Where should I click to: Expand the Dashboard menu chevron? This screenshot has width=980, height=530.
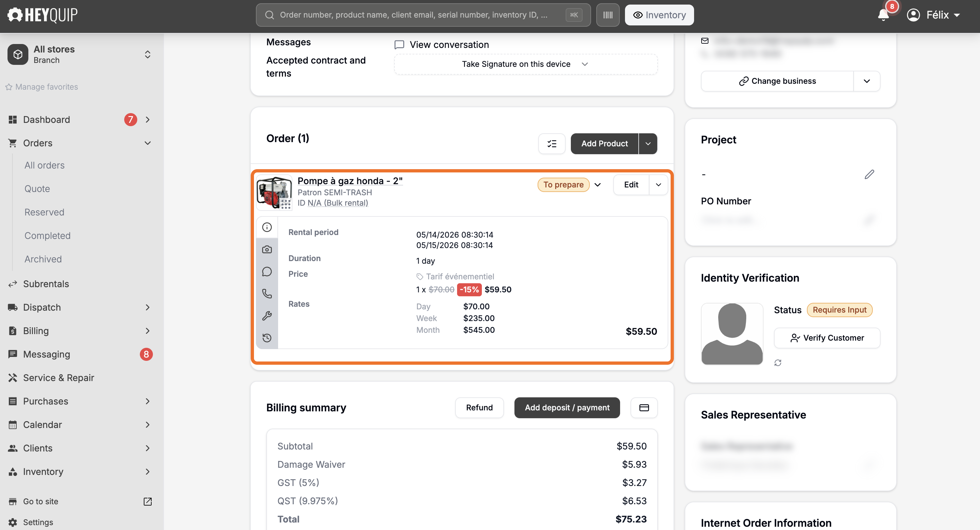pos(148,120)
